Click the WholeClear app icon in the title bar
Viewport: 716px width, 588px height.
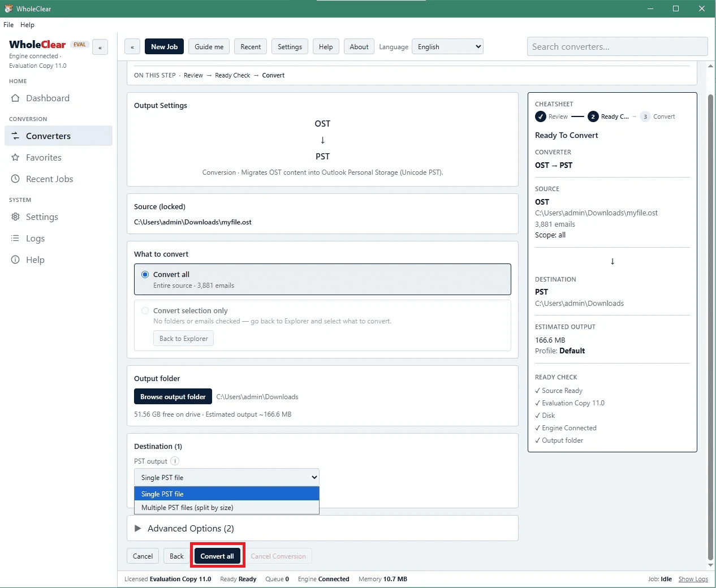pos(8,8)
